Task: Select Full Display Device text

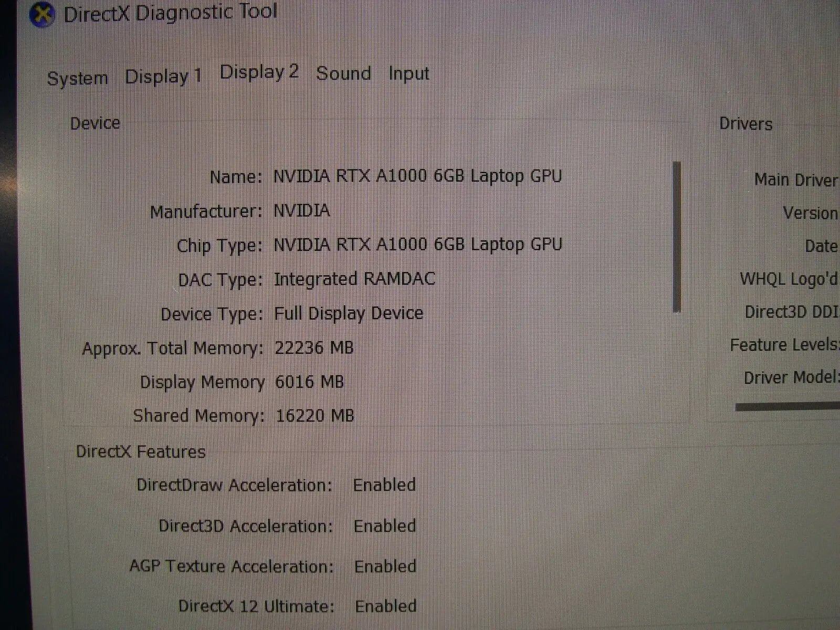Action: point(349,313)
